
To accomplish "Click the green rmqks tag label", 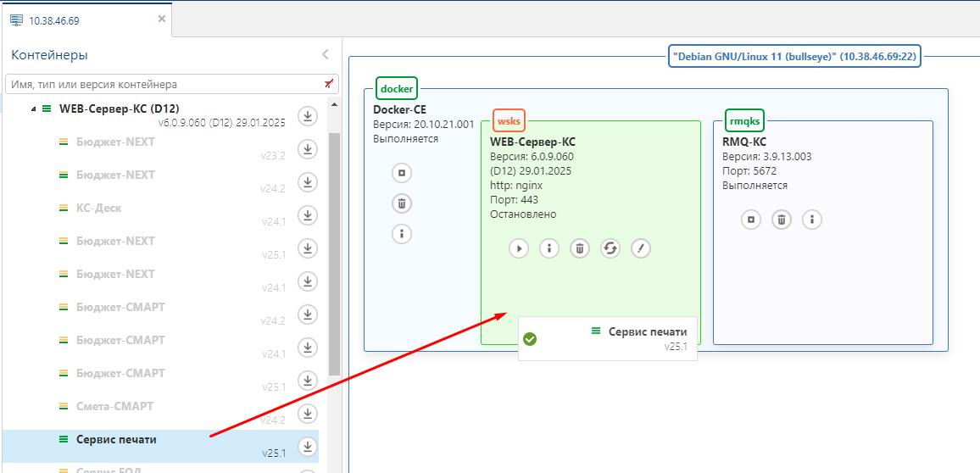I will point(746,120).
